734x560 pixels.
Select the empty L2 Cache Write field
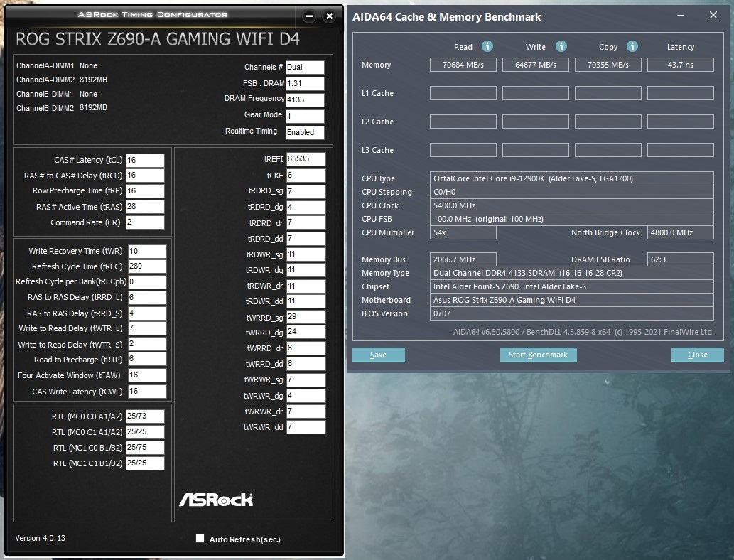click(x=536, y=122)
